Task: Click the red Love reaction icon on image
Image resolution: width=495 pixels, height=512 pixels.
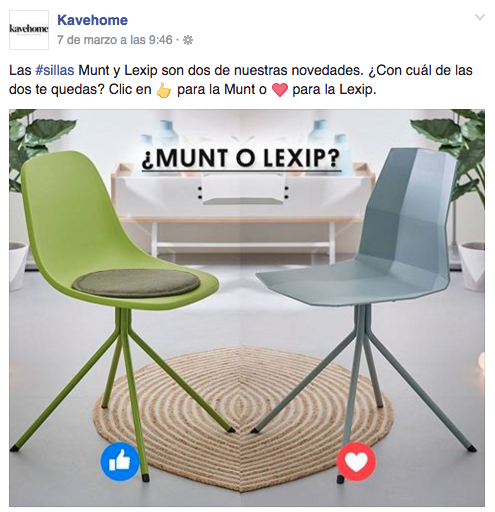Action: (356, 462)
